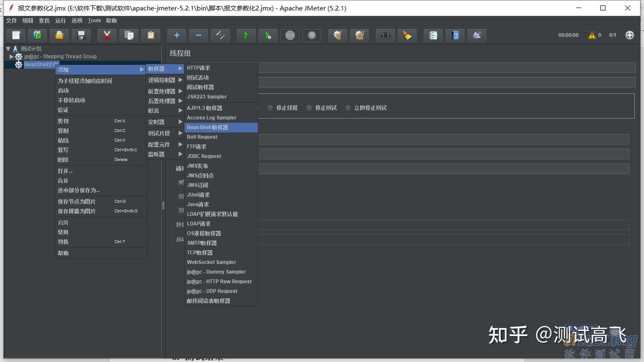Viewport: 644px width, 362px height.
Task: Select the 立即停止测试 radio button
Action: click(348, 108)
